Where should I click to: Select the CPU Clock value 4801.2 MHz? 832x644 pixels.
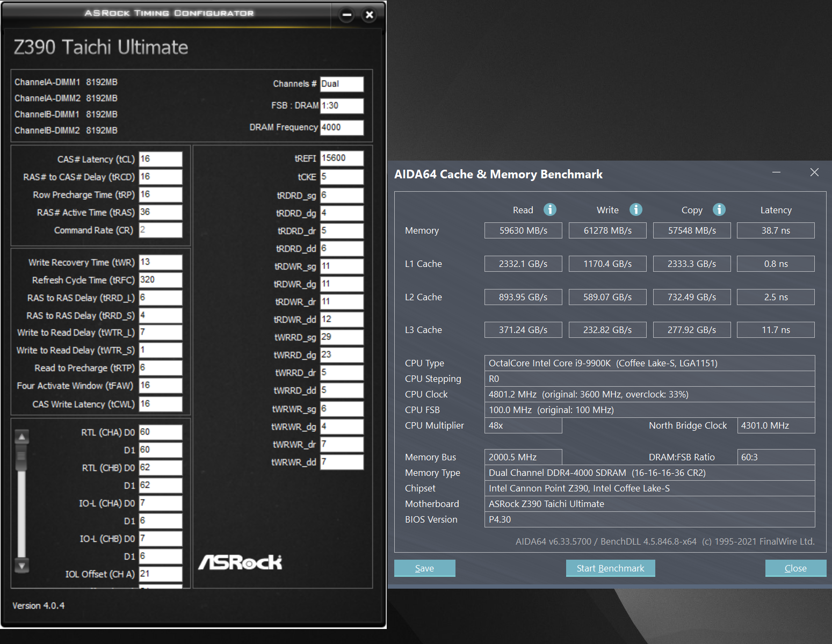point(649,394)
